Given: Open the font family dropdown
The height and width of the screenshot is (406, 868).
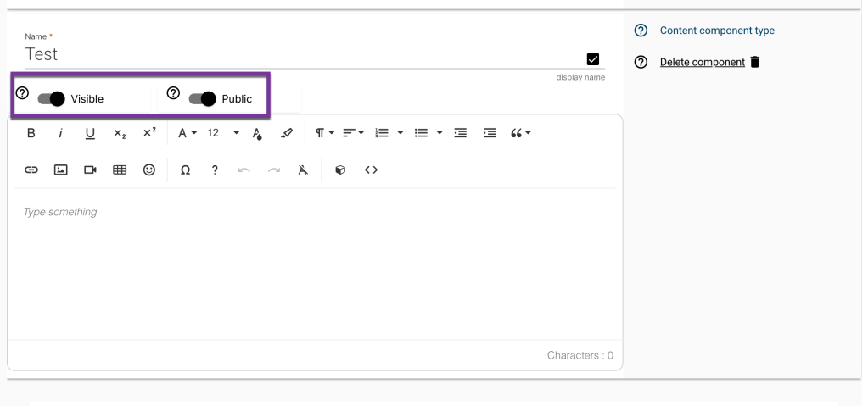Looking at the screenshot, I should pyautogui.click(x=188, y=133).
